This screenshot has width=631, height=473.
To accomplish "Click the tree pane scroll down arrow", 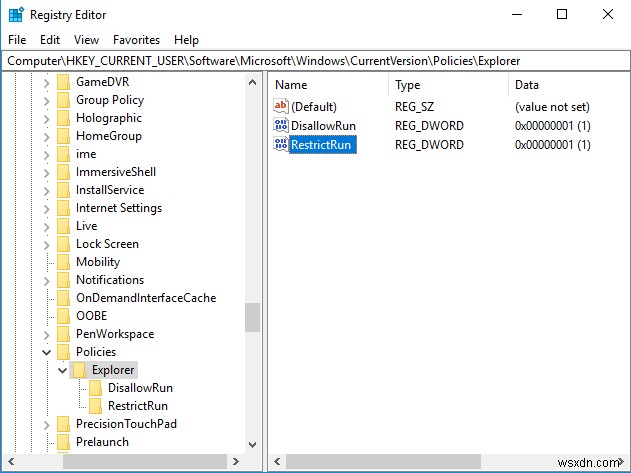I will [x=252, y=444].
